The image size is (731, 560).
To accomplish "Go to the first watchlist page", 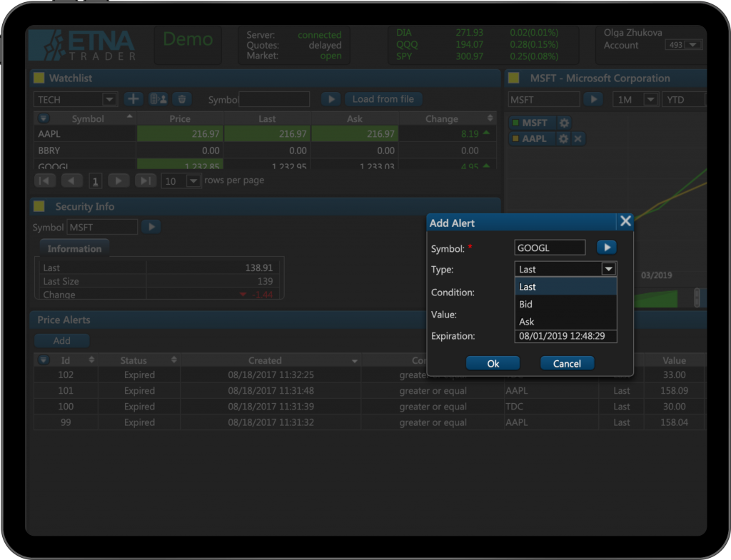I will (x=45, y=180).
